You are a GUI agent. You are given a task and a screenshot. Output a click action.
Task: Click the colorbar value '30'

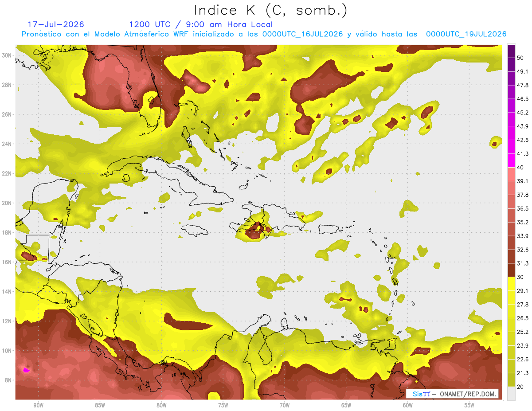point(520,277)
